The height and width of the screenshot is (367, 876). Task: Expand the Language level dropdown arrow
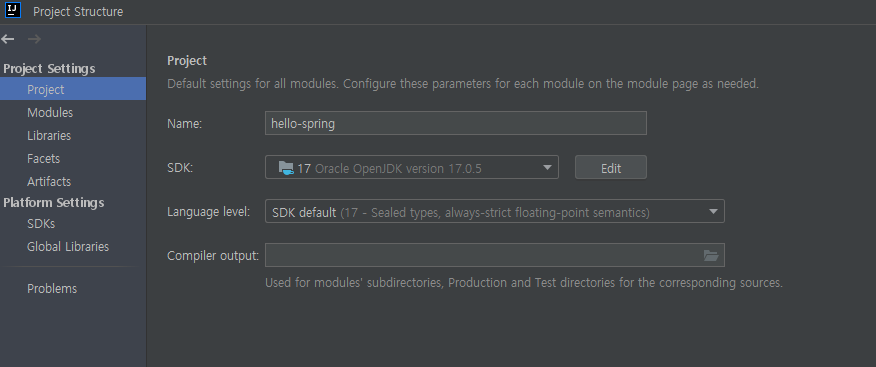pos(713,212)
